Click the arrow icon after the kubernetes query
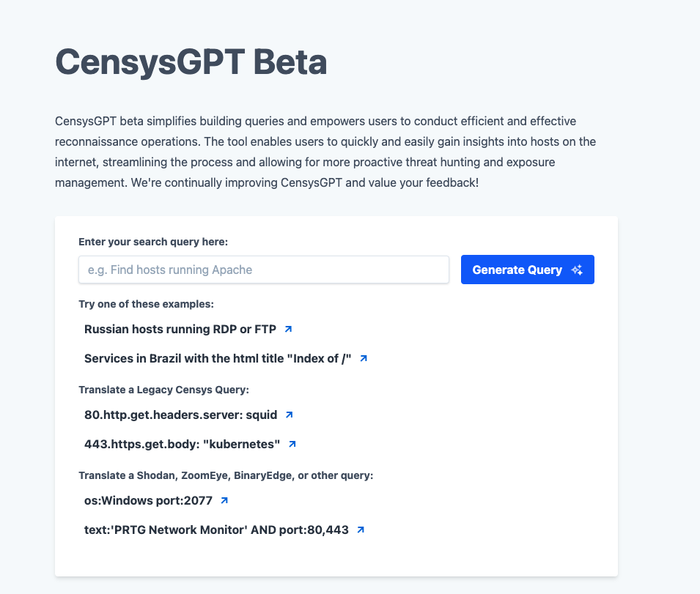The width and height of the screenshot is (700, 594). 292,444
